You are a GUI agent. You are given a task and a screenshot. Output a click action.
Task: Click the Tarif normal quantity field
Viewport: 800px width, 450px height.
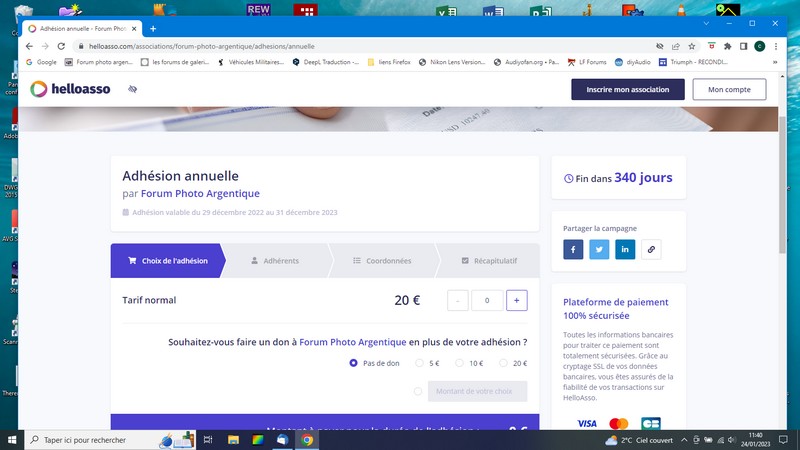[487, 301]
